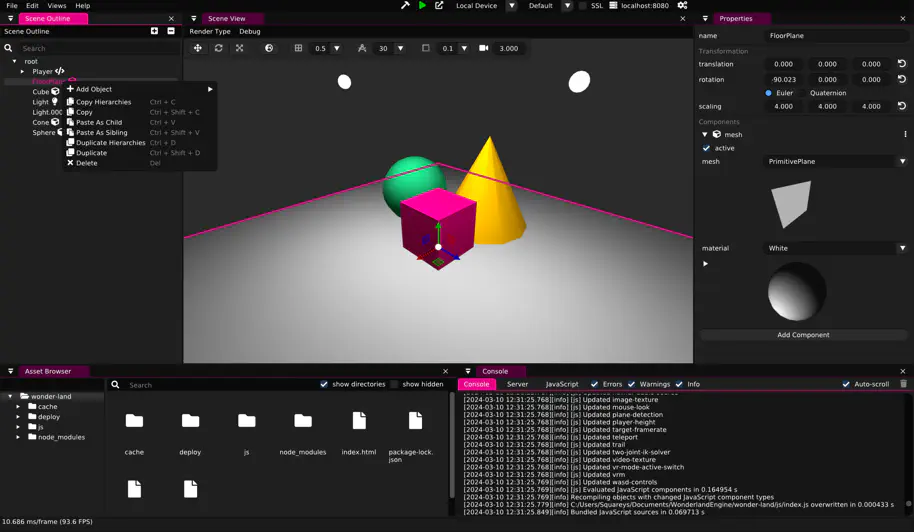Click the green Play run button
The width and height of the screenshot is (914, 532).
click(x=422, y=6)
